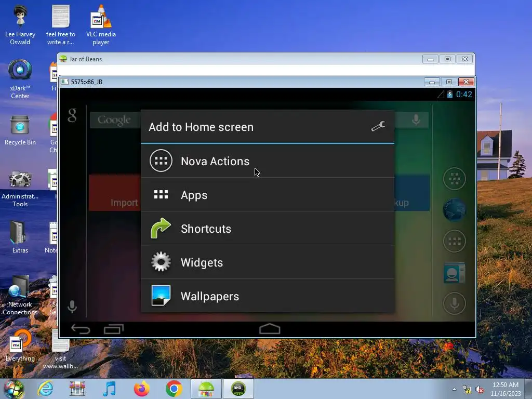Tap the microphone in the Google search bar
The width and height of the screenshot is (532, 399).
(416, 120)
